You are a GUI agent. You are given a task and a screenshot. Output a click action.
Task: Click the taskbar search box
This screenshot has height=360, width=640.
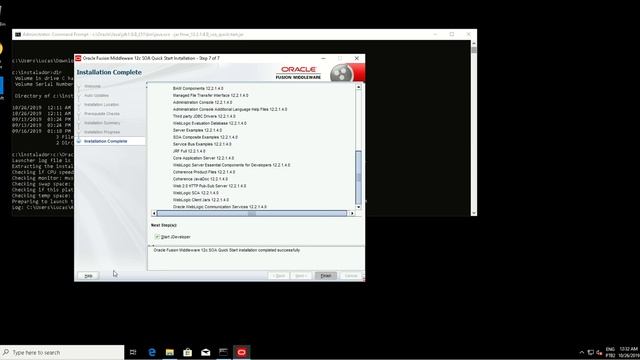pos(62,352)
